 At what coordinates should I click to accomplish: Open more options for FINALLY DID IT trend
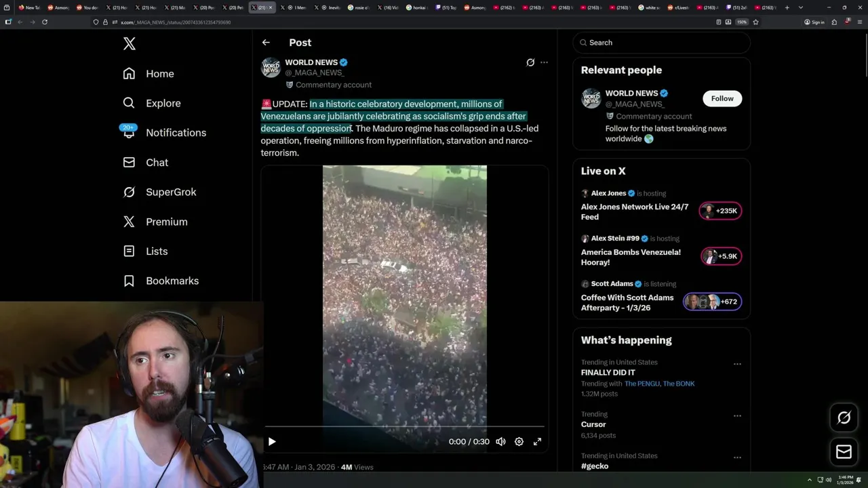tap(737, 364)
